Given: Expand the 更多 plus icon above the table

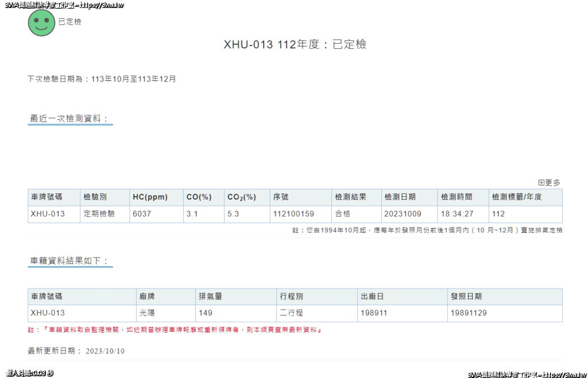Looking at the screenshot, I should click(x=541, y=182).
